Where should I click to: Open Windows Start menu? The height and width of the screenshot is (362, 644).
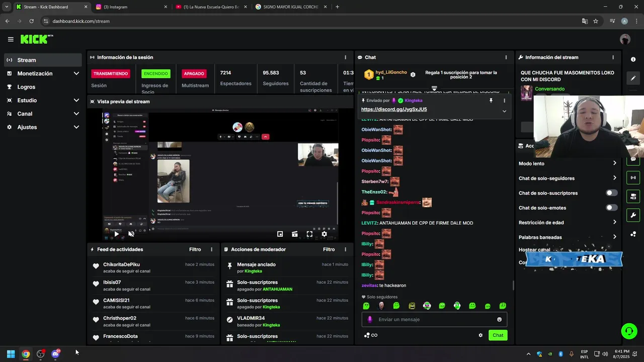pyautogui.click(x=11, y=354)
